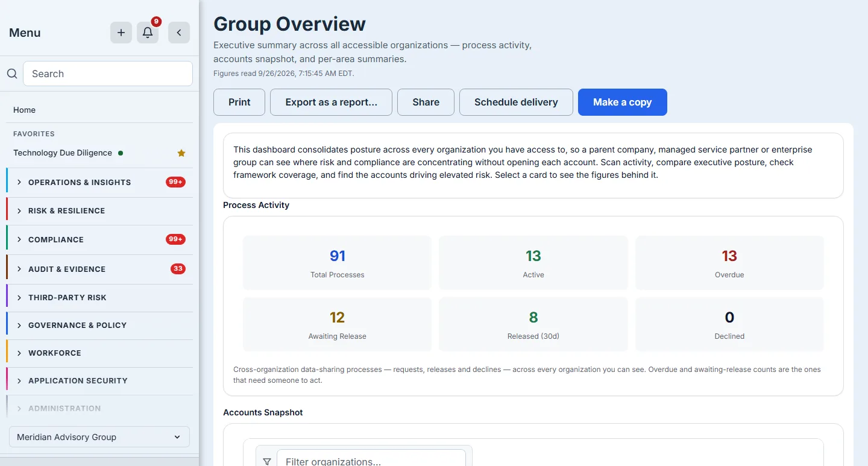The width and height of the screenshot is (868, 466).
Task: Expand Workforce section
Action: (x=99, y=353)
